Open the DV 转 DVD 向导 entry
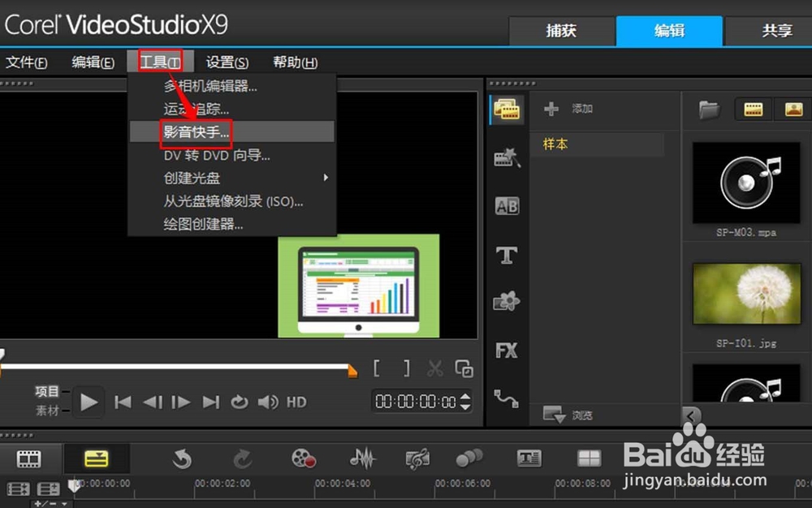 [x=217, y=155]
